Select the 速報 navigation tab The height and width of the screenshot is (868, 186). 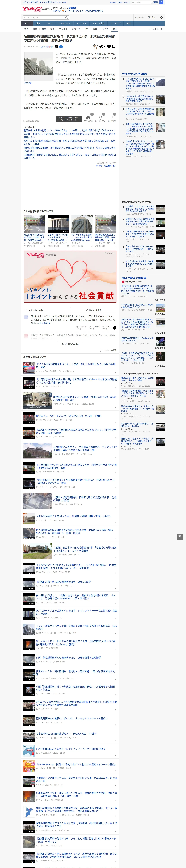tap(38, 24)
